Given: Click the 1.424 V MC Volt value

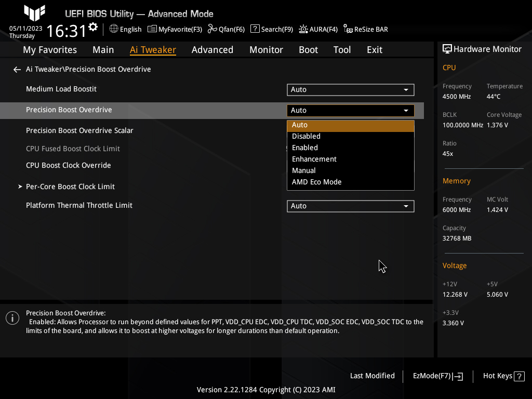Looking at the screenshot, I should point(497,210).
